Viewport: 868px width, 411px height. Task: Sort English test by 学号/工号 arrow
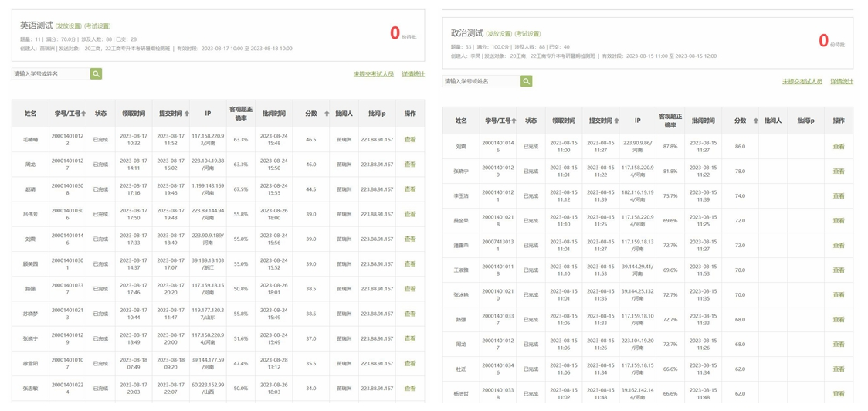tap(83, 114)
